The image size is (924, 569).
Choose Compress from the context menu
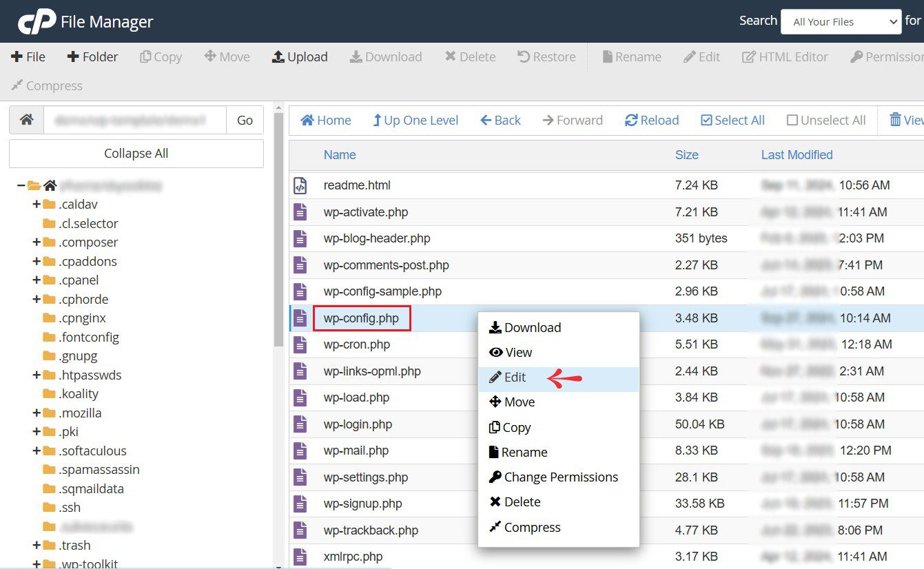(559, 528)
